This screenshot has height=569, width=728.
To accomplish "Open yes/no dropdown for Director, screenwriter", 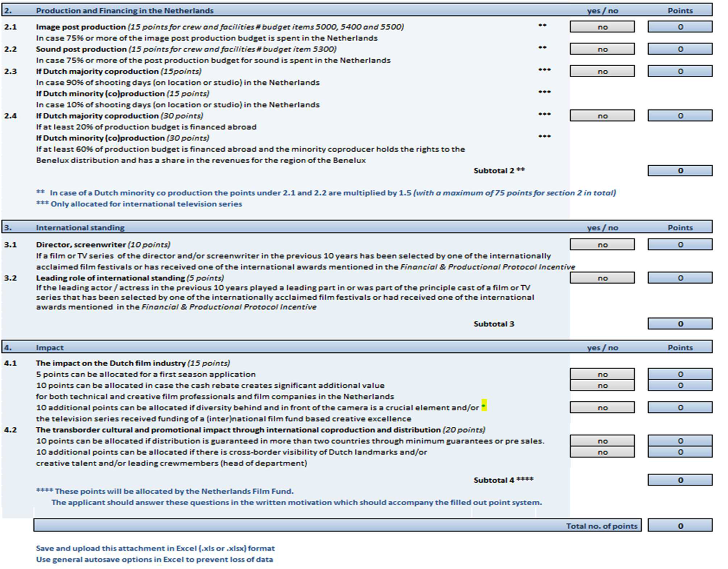I will pyautogui.click(x=602, y=245).
